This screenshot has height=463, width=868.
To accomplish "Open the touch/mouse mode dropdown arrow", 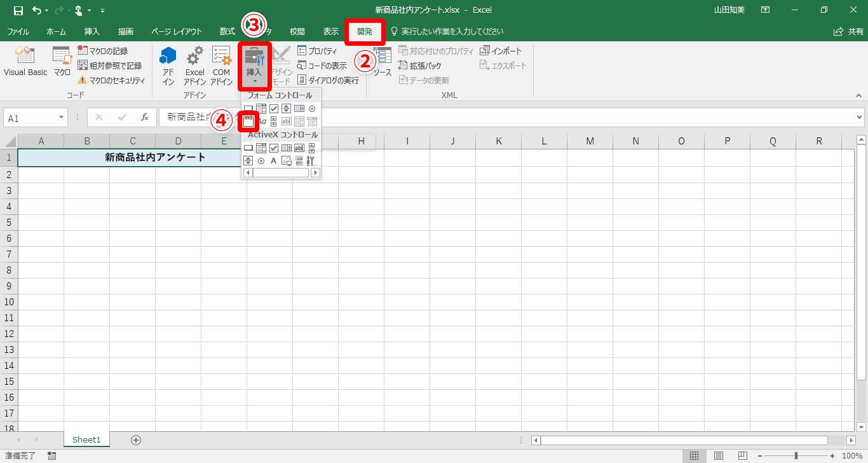I will pyautogui.click(x=90, y=11).
